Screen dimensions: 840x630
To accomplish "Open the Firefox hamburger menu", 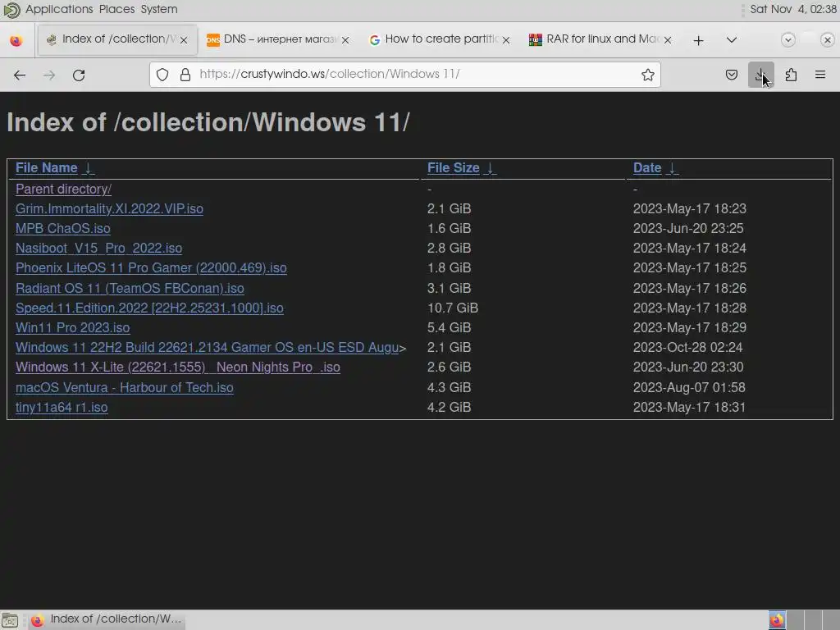I will [x=820, y=75].
